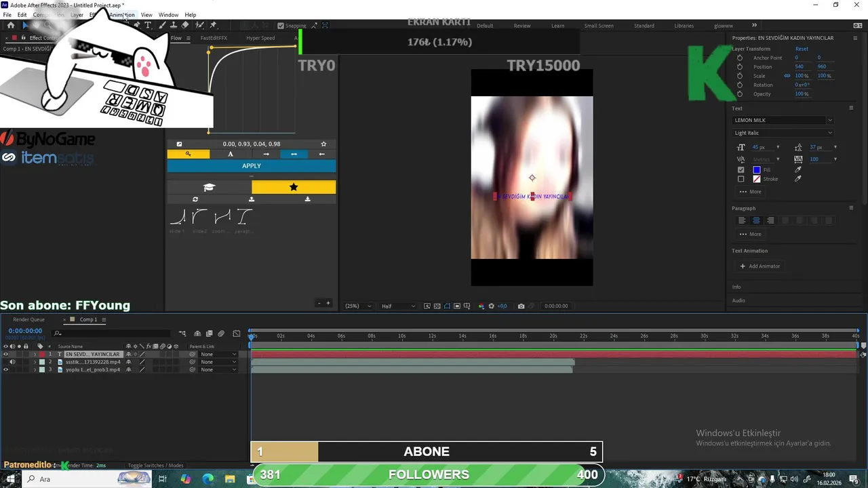Expand the workspace overflow chevron

755,25
